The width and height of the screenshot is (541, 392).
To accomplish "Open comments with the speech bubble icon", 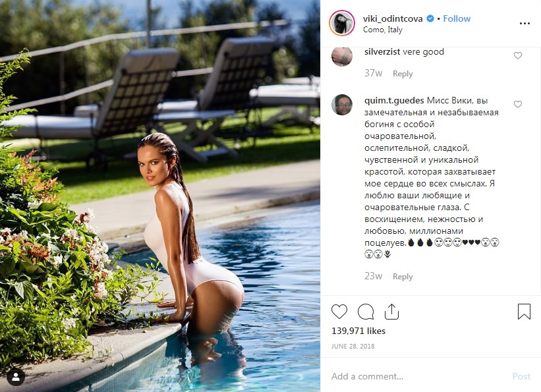I will [x=366, y=312].
